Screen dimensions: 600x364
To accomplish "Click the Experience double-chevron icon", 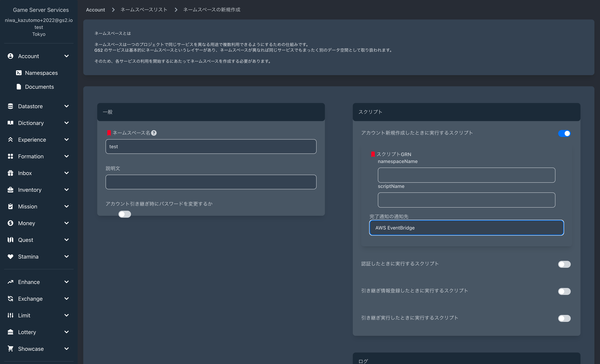I will (10, 140).
